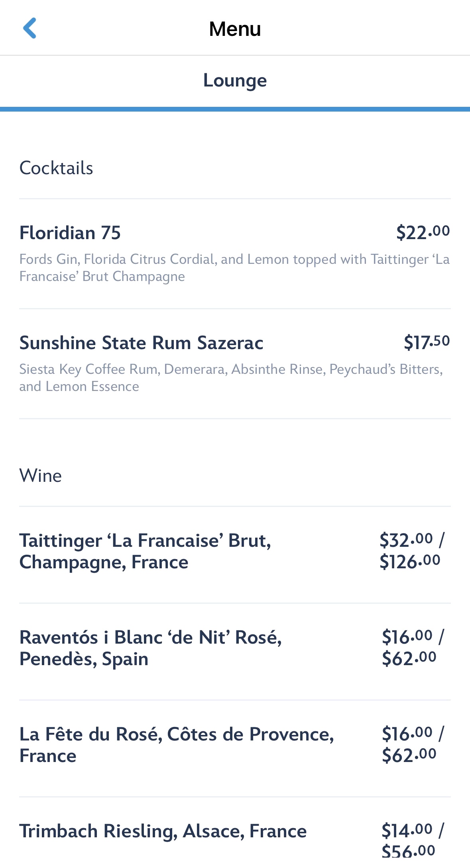This screenshot has height=868, width=470.
Task: Tap the Floridian 75 ingredients description
Action: pos(234,267)
